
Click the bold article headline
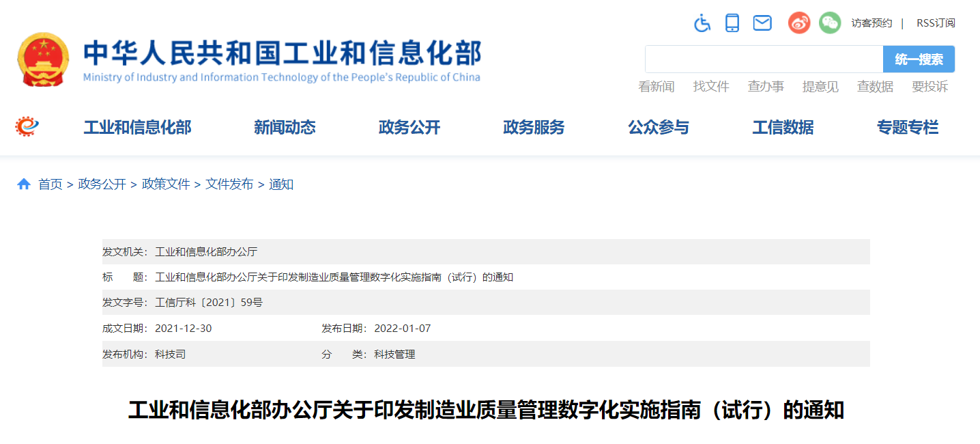(x=486, y=411)
